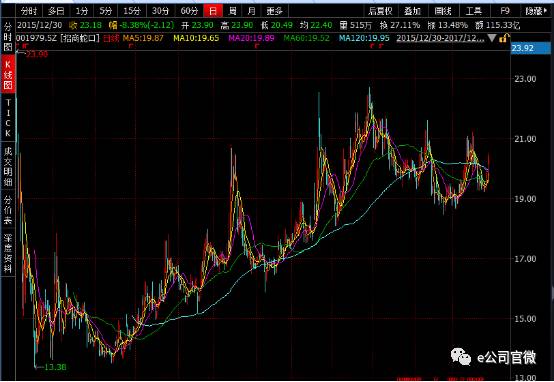
Task: Select the 多日 multi-day tab
Action: click(56, 11)
